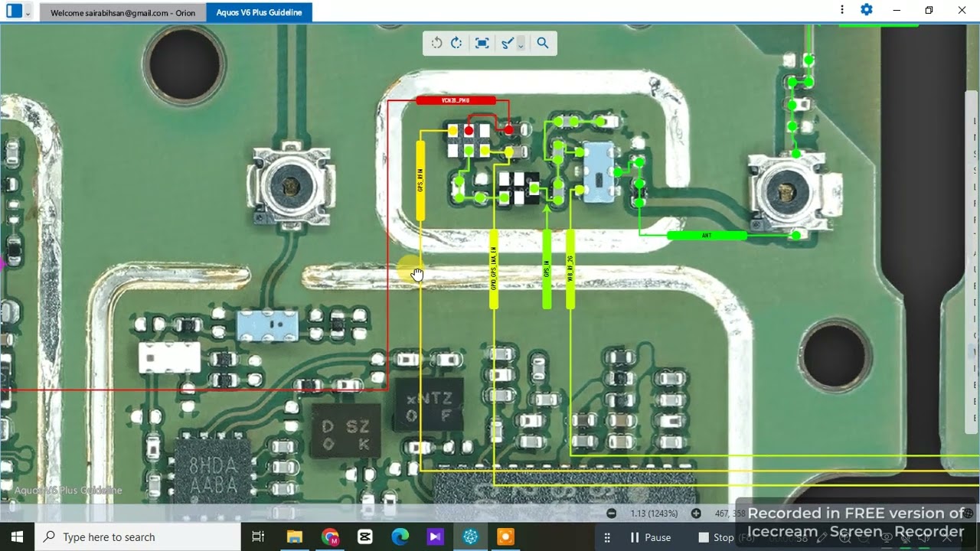980x551 pixels.
Task: Open File Explorer from the taskbar
Action: (295, 536)
